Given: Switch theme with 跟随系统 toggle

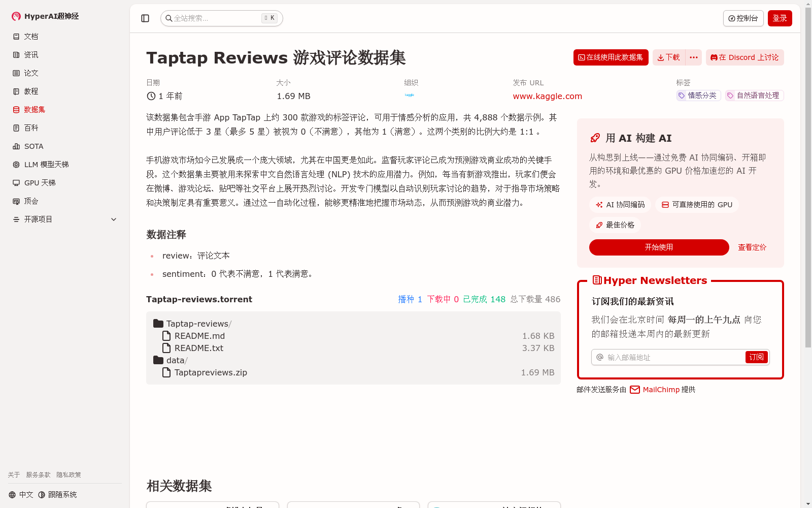Looking at the screenshot, I should pos(57,494).
